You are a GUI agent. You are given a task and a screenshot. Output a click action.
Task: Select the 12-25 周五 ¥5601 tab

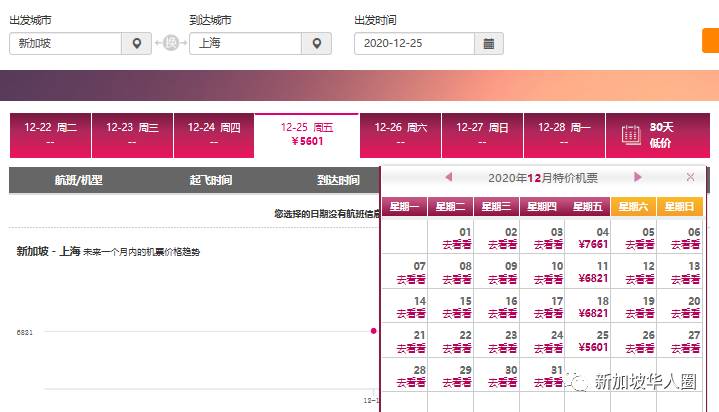[x=307, y=135]
